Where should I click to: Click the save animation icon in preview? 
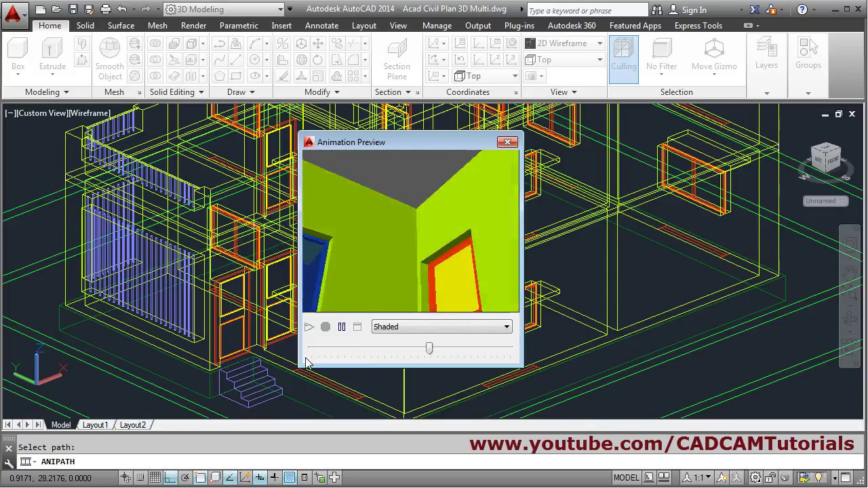[357, 327]
